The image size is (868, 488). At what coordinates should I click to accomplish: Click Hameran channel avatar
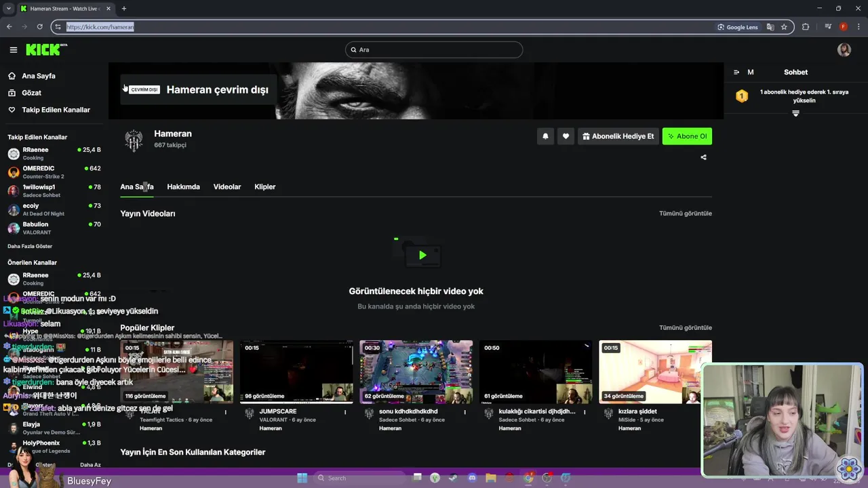coord(134,140)
